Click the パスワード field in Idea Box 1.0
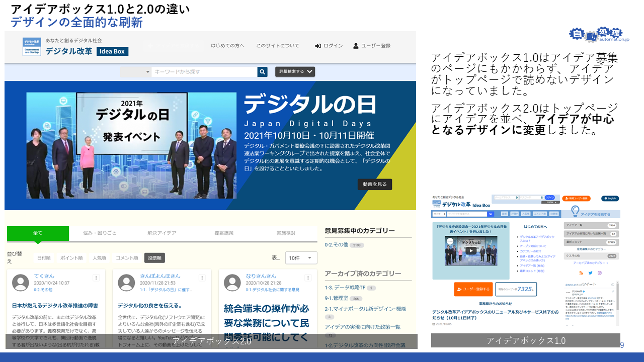This screenshot has height=362, width=644. [531, 198]
